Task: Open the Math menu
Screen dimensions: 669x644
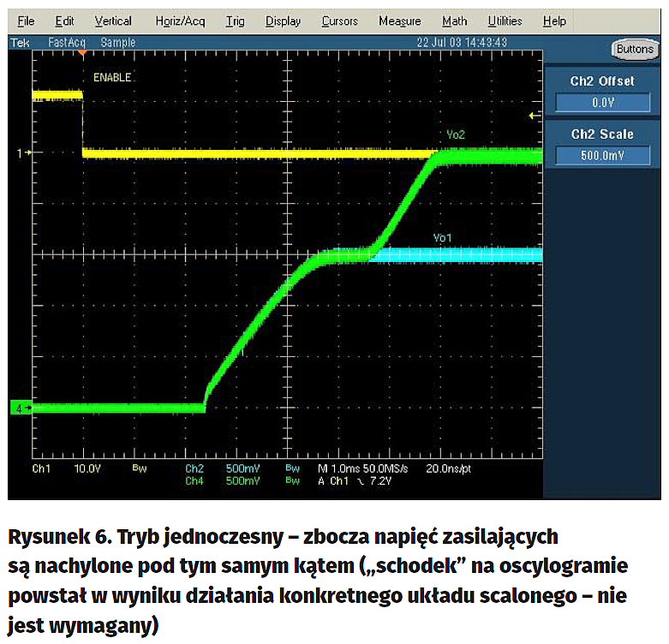Action: click(455, 21)
